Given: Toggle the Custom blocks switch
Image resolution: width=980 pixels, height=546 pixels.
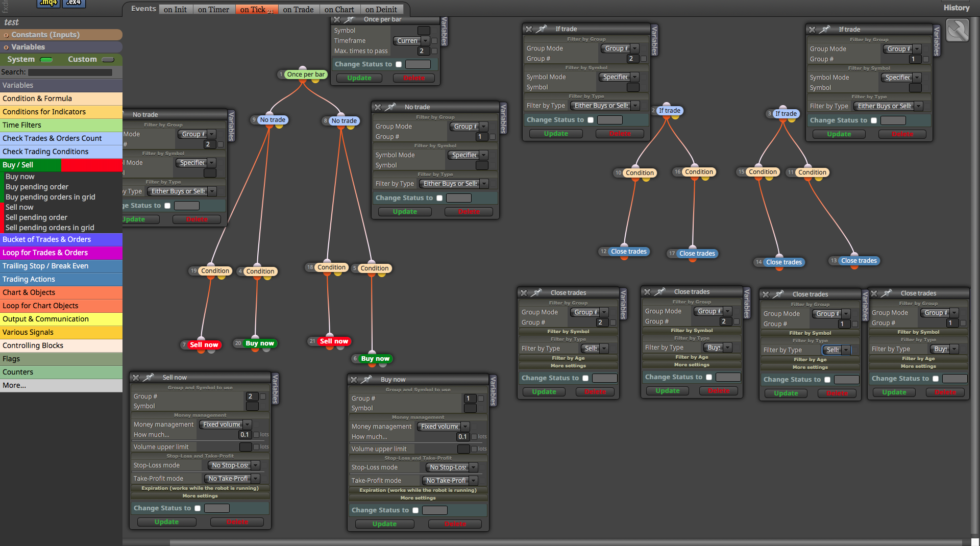Looking at the screenshot, I should click(108, 60).
